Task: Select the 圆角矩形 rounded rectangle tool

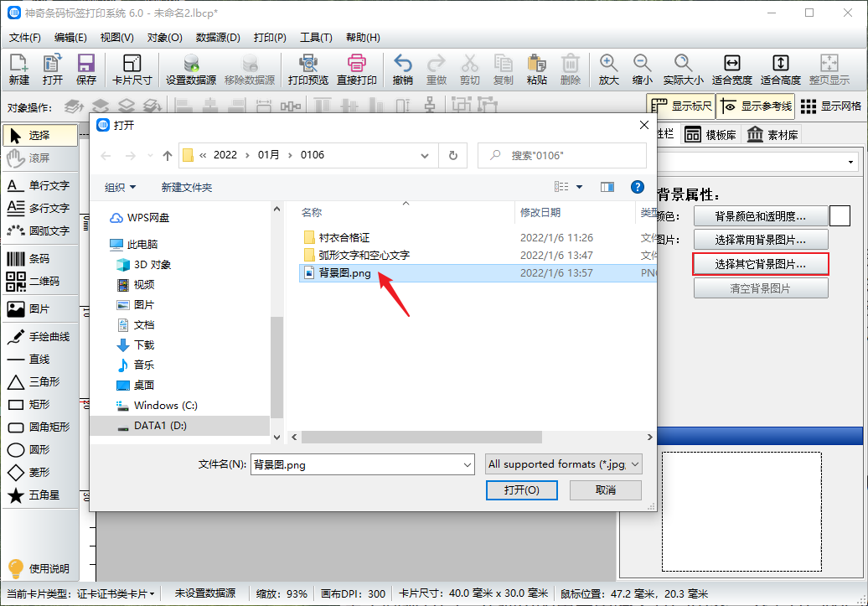Action: pyautogui.click(x=40, y=427)
